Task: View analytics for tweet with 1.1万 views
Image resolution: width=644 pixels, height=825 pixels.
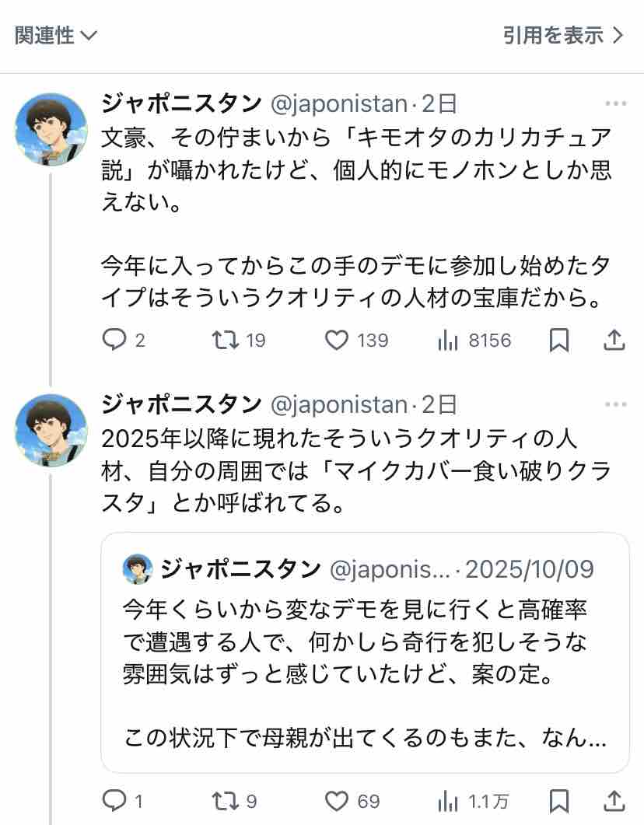Action: pos(474,800)
